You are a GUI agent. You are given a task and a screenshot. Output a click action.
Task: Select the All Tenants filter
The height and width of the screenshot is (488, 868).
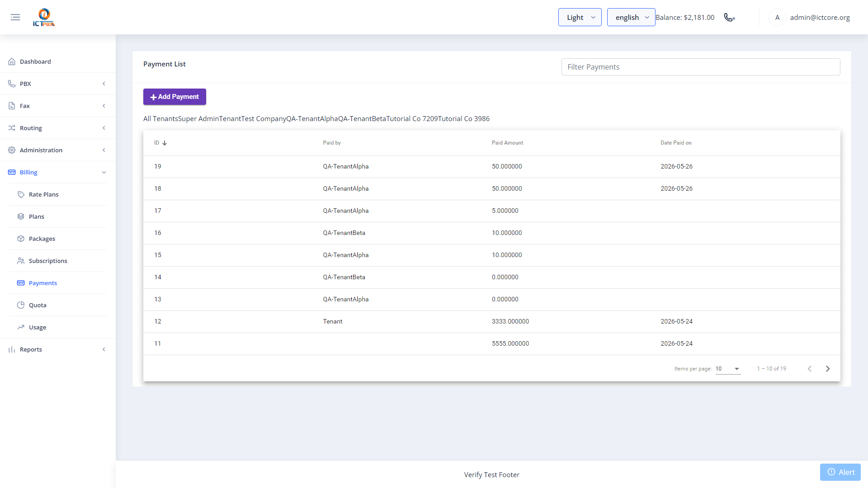point(160,119)
